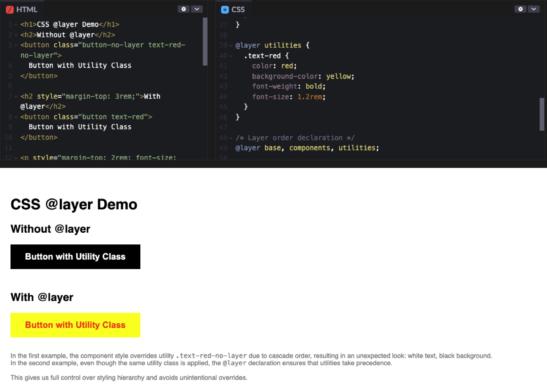Click the CSS editor vertical scrollbar

click(x=542, y=114)
